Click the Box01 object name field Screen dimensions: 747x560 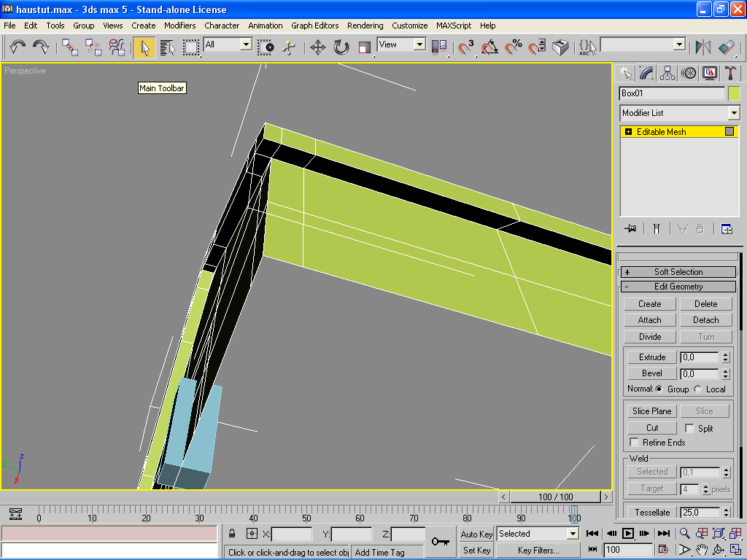click(671, 93)
